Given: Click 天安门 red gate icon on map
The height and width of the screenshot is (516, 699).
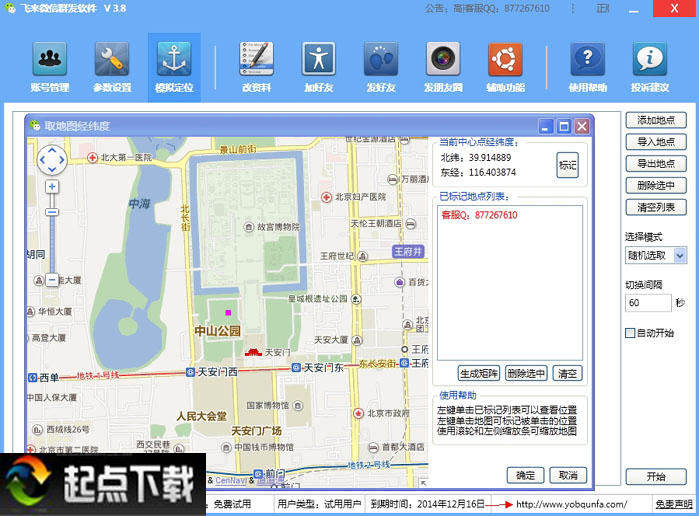Looking at the screenshot, I should point(253,352).
